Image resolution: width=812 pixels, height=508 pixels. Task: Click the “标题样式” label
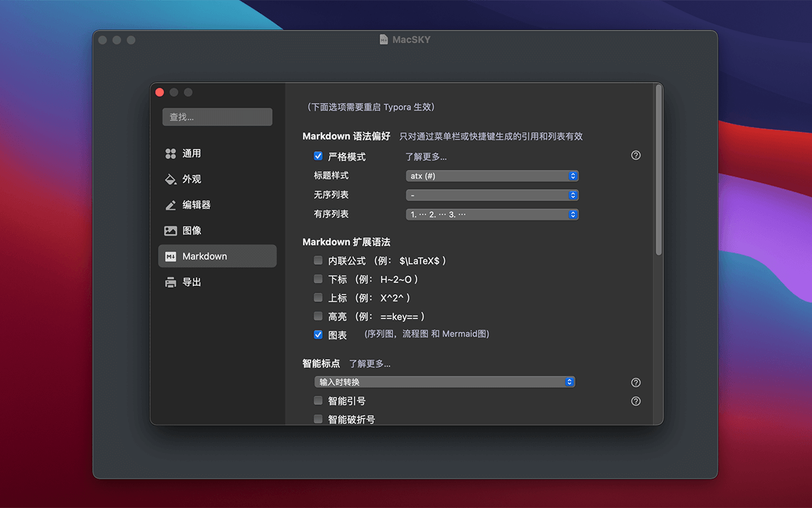[332, 175]
